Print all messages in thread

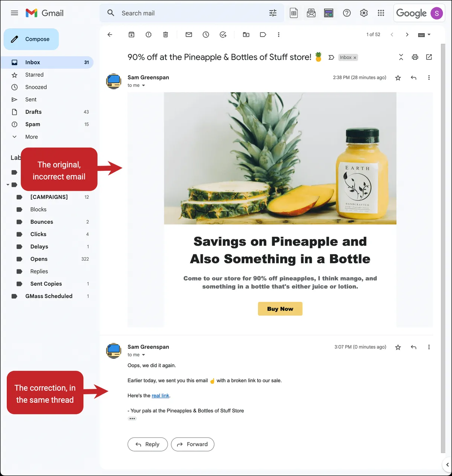pyautogui.click(x=415, y=57)
